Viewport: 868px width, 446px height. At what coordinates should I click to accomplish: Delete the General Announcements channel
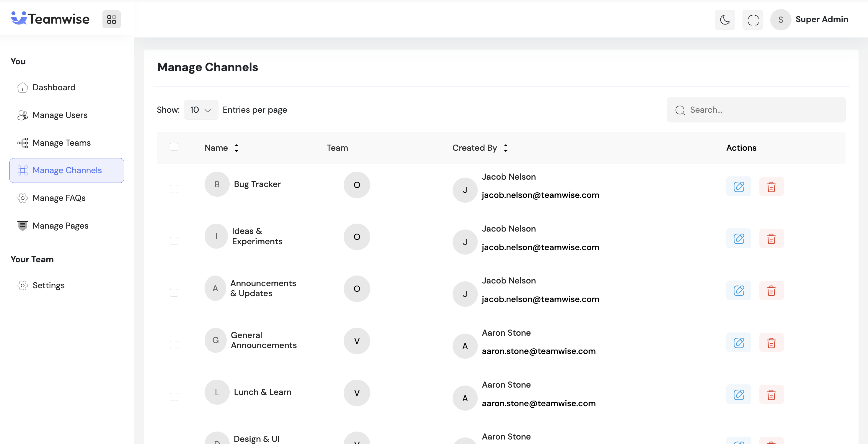click(x=771, y=343)
